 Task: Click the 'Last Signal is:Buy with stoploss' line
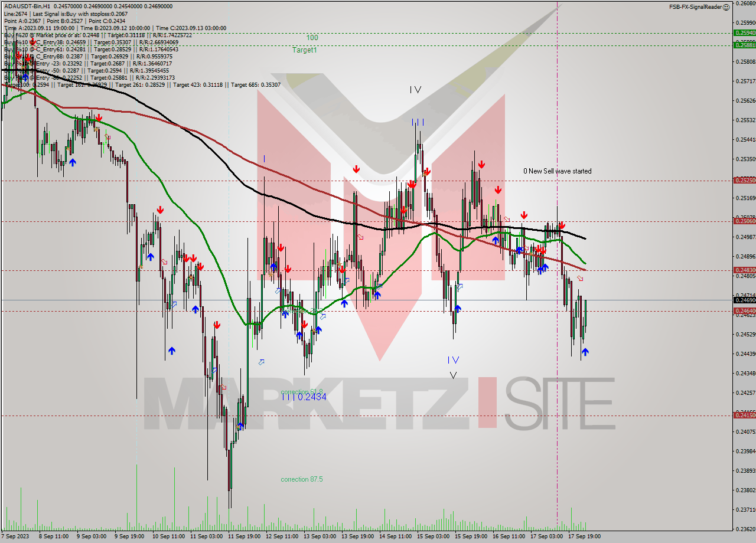(x=79, y=14)
